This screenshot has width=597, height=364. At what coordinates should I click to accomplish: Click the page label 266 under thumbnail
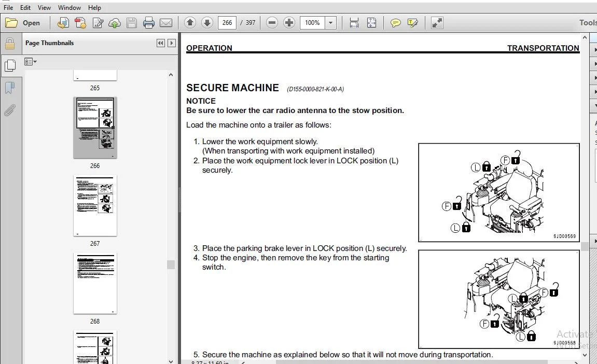[95, 165]
